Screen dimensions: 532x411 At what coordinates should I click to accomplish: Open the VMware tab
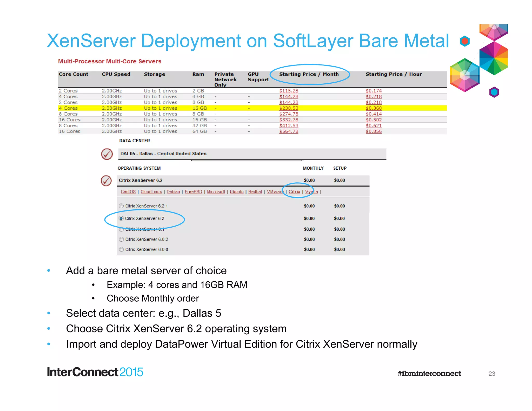(275, 192)
